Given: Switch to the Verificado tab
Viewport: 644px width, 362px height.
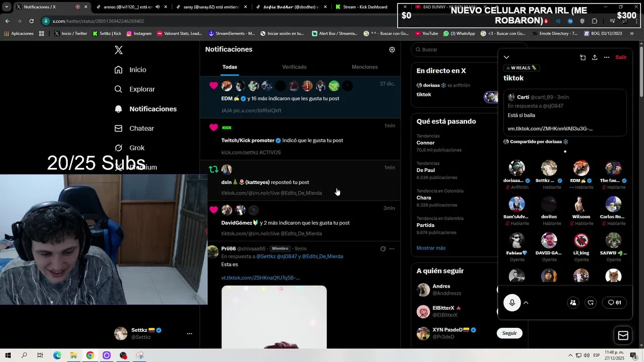Looking at the screenshot, I should [x=294, y=67].
